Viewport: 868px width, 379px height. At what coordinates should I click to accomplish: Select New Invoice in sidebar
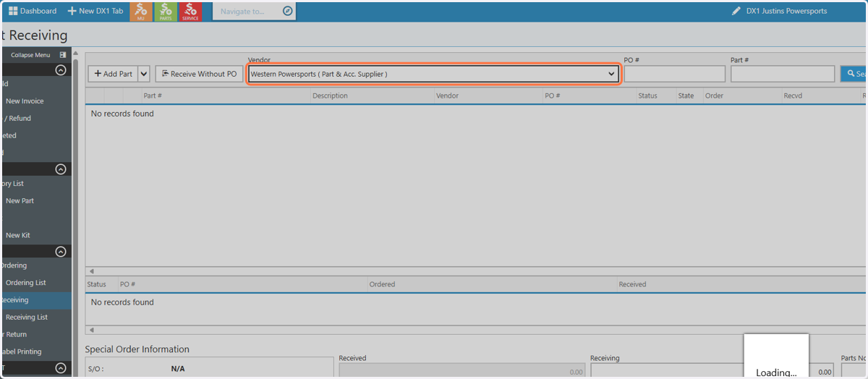25,101
